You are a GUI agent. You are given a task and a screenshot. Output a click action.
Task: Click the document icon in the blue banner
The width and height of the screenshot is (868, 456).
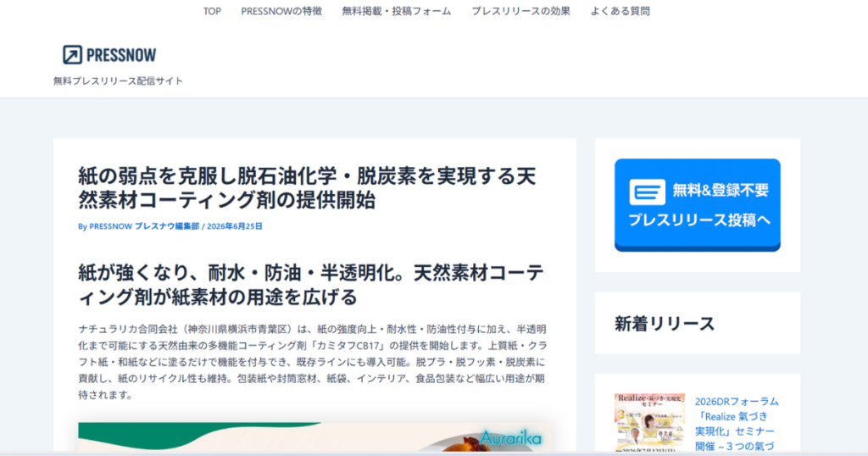pos(647,192)
